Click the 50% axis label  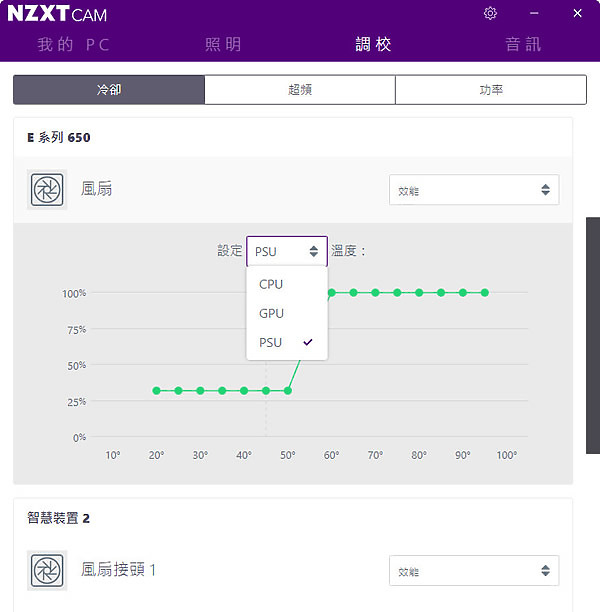77,366
